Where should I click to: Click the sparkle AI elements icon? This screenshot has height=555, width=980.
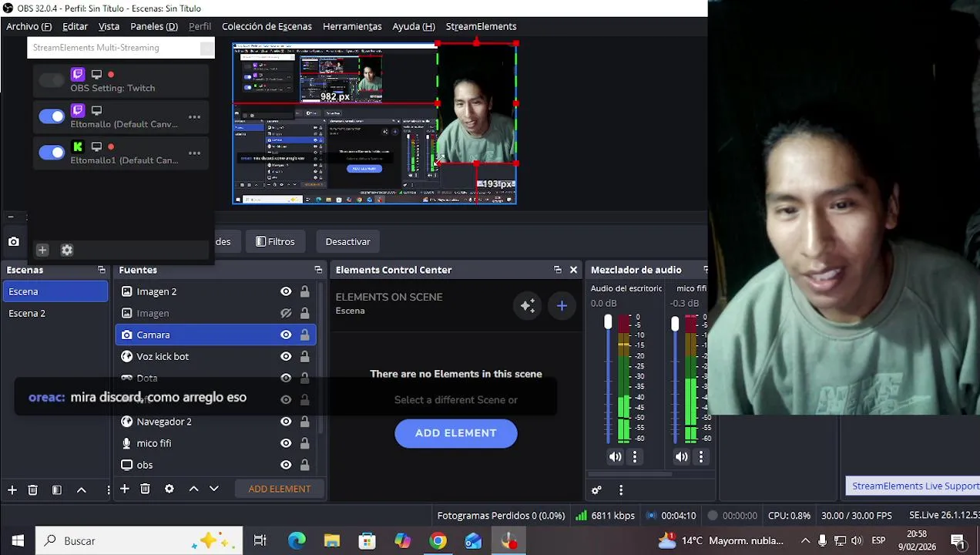pyautogui.click(x=528, y=306)
